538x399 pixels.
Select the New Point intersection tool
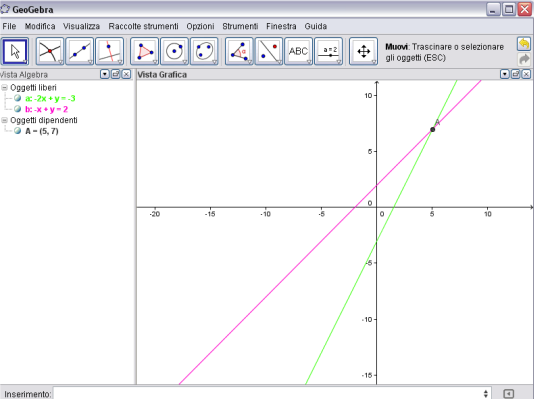click(x=50, y=51)
